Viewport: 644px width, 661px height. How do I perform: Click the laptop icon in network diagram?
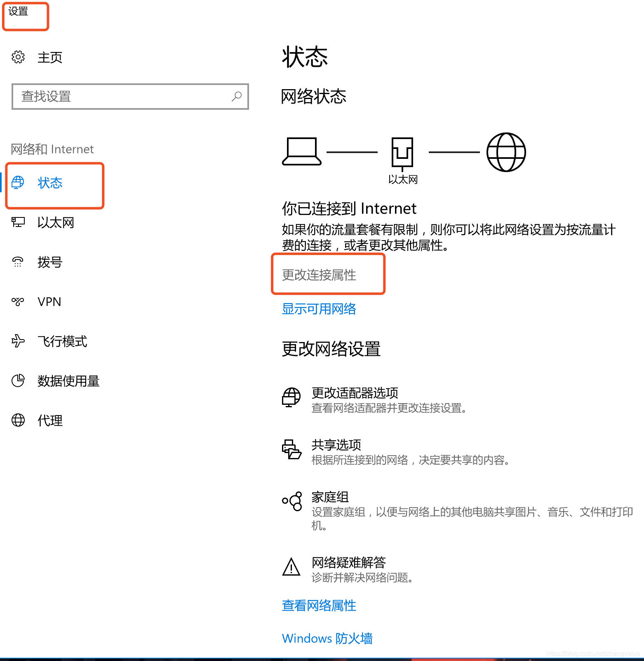pyautogui.click(x=302, y=151)
